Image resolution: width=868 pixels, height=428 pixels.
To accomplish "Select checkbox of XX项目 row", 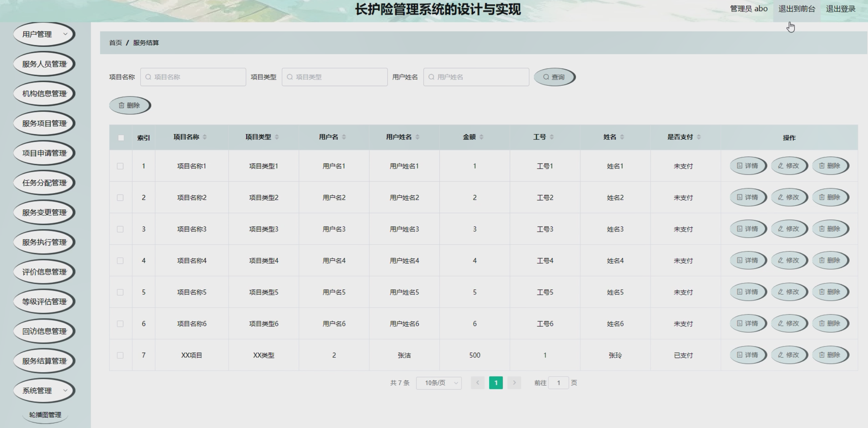I will 120,355.
